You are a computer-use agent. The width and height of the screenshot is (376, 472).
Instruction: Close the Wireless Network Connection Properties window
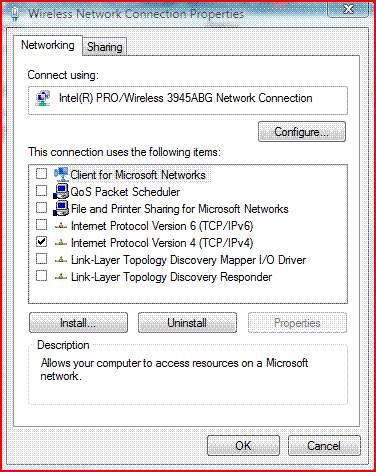(348, 9)
